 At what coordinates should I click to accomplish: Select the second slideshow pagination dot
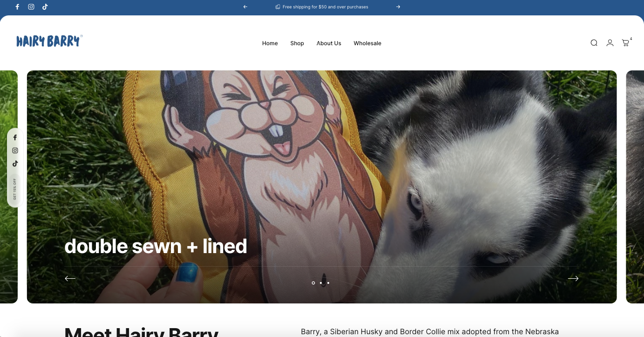click(x=321, y=283)
